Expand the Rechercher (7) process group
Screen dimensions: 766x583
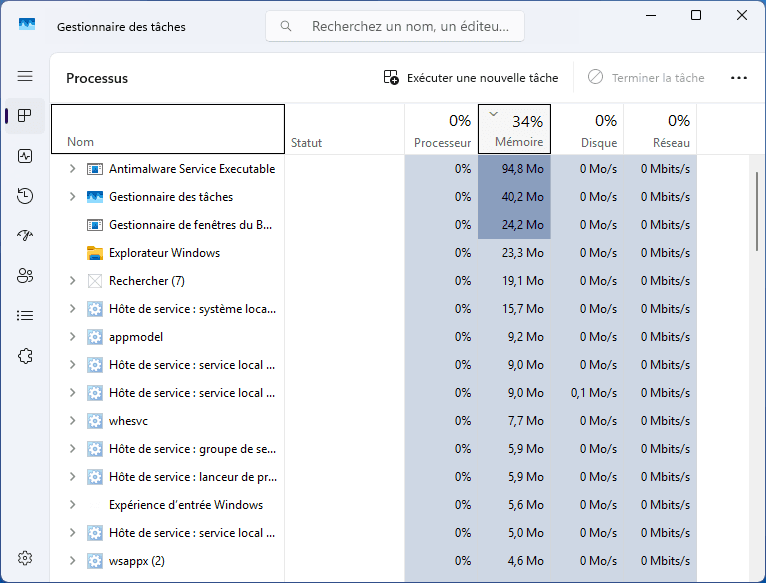coord(72,281)
